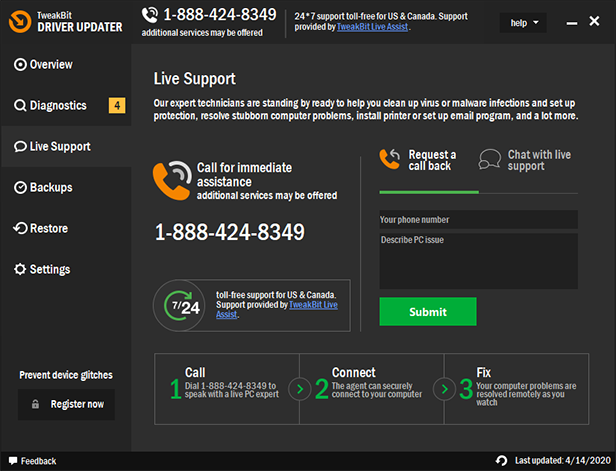Screen dimensions: 616x471
Task: Click the phone icon beside header number
Action: (150, 15)
